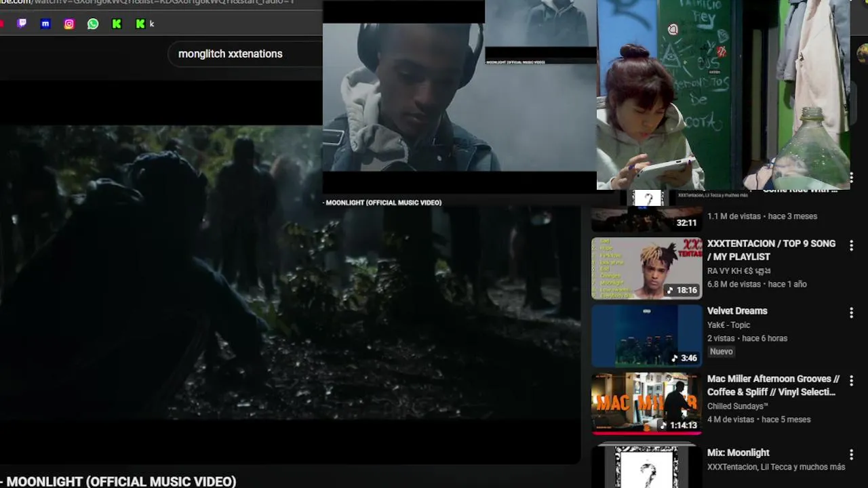Click '2 vistas • hace 6 horas'
The width and height of the screenshot is (868, 488).
coord(747,338)
